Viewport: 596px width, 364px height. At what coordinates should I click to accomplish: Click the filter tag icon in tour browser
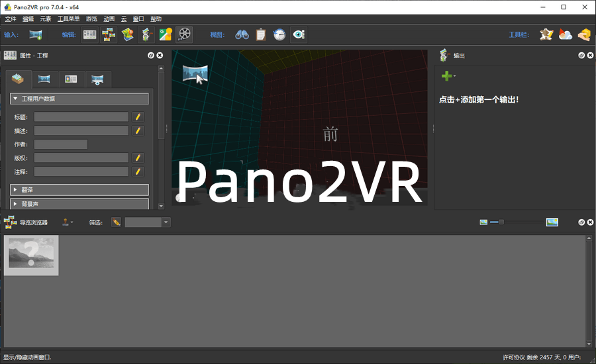click(117, 222)
